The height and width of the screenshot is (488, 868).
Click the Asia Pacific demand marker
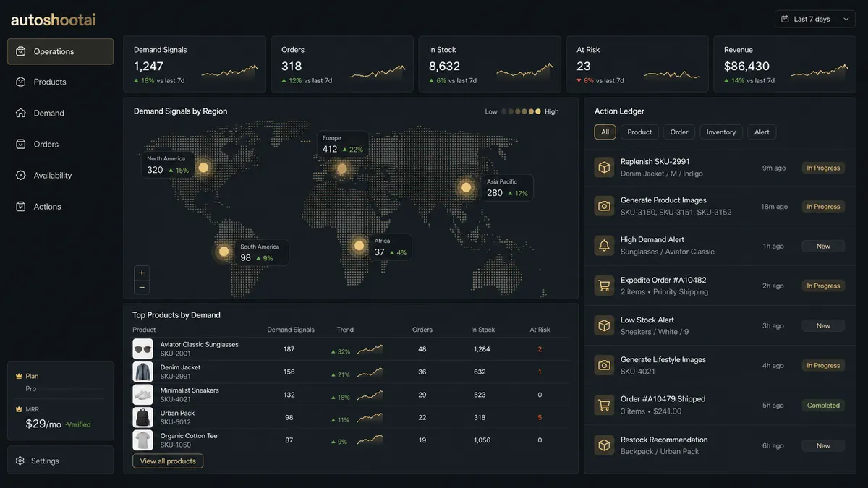[466, 187]
